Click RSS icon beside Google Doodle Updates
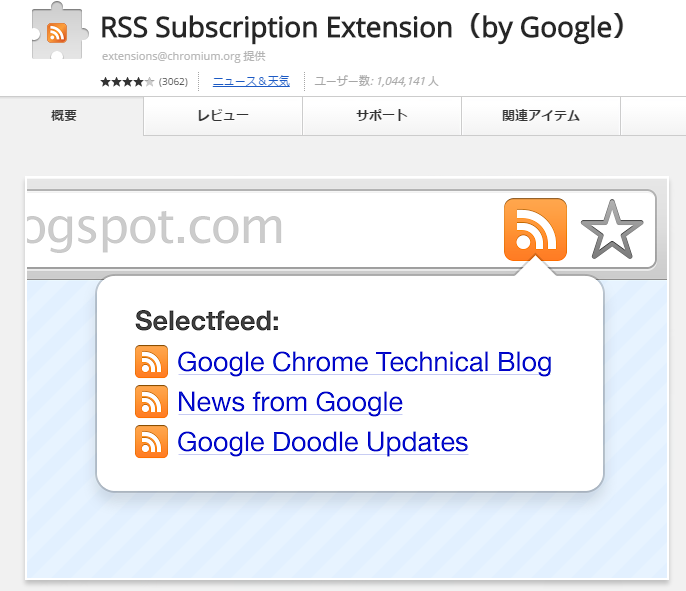 pyautogui.click(x=151, y=441)
